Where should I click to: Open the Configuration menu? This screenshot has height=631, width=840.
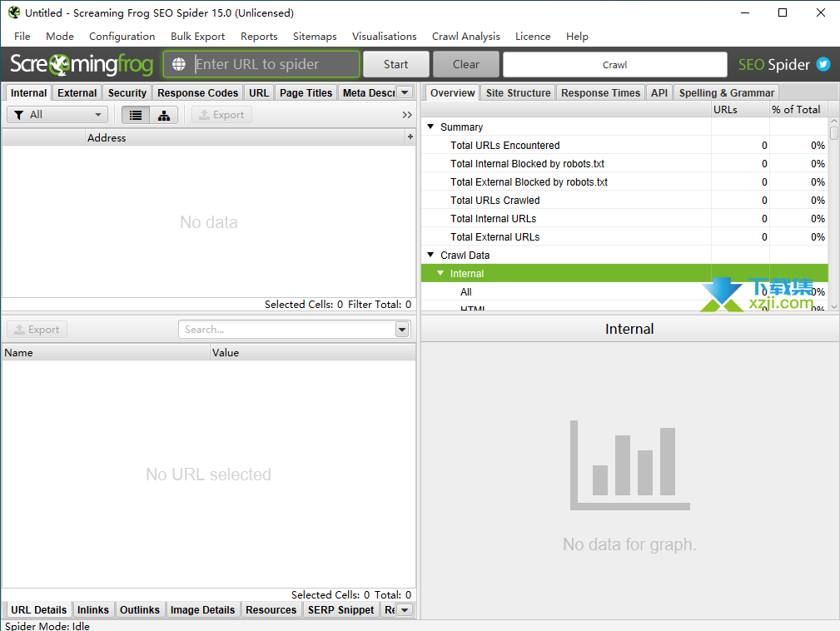click(122, 37)
